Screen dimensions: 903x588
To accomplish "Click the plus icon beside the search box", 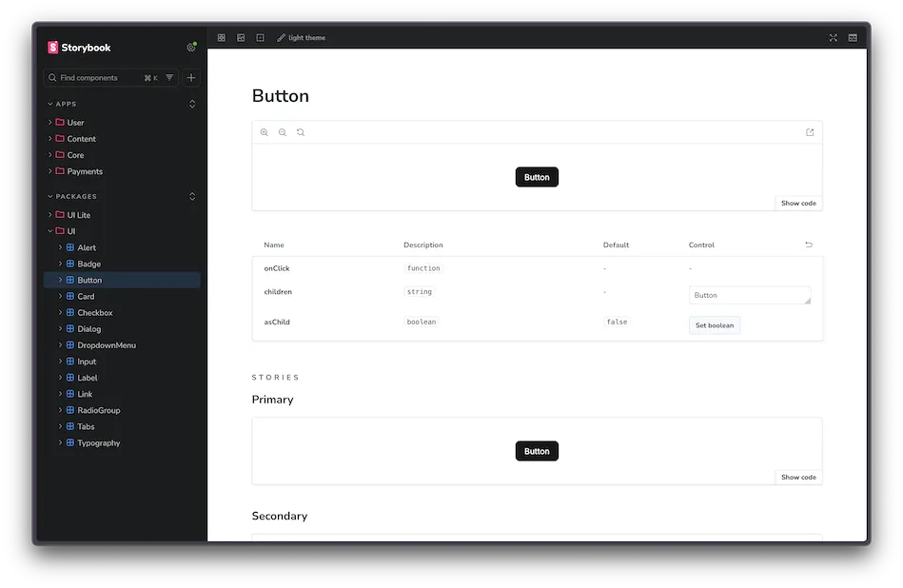I will tap(191, 78).
